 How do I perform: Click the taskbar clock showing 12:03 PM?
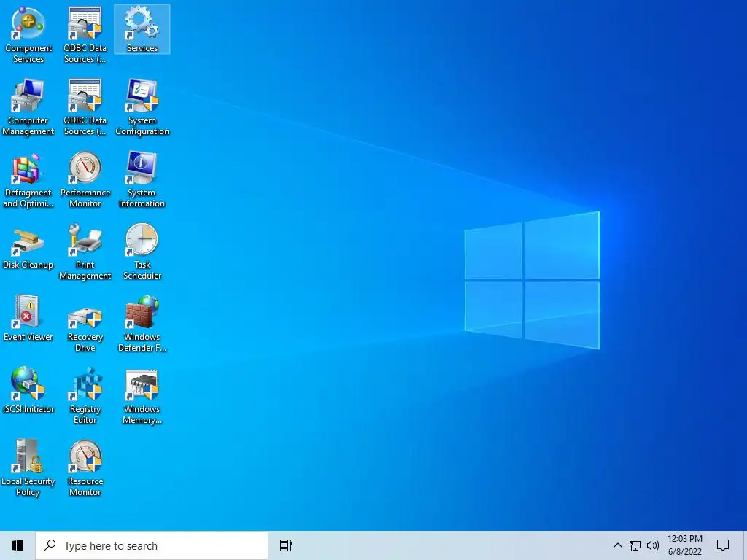click(x=684, y=545)
